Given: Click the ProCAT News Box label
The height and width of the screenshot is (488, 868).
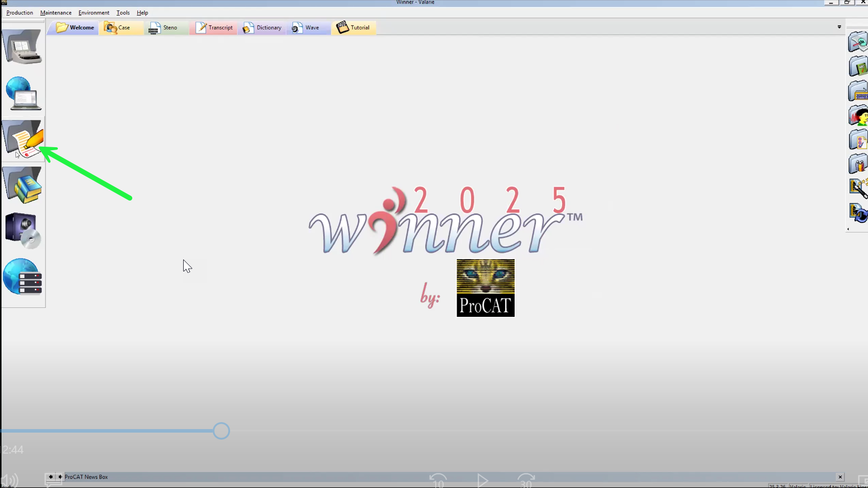Looking at the screenshot, I should [86, 477].
